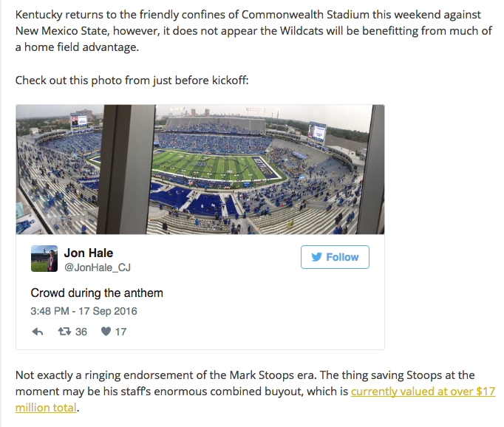Click the 3:48 PM - 17 Sep 2016 timestamp
This screenshot has height=427, width=504.
coord(84,311)
